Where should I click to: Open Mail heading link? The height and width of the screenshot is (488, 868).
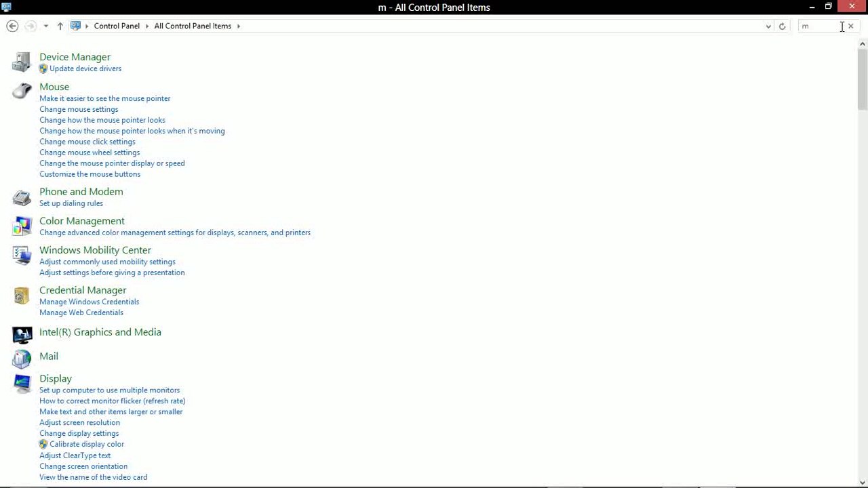[x=49, y=356]
